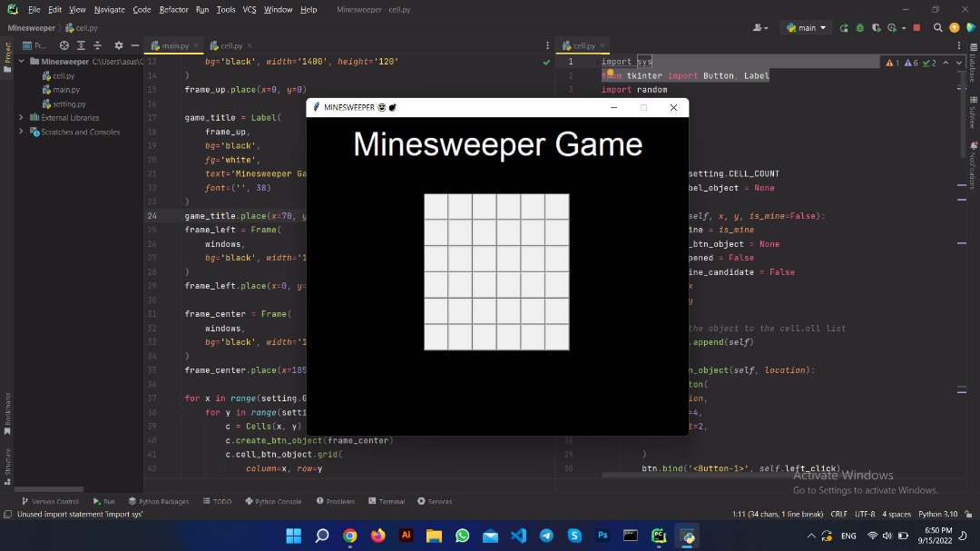Open the TODO tool window
980x551 pixels.
click(x=218, y=501)
